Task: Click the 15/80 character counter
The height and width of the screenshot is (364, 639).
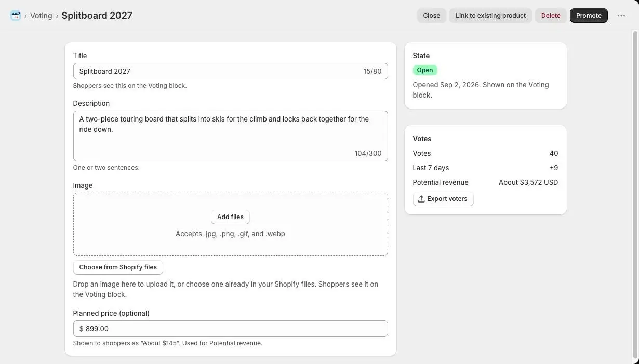Action: click(x=372, y=71)
